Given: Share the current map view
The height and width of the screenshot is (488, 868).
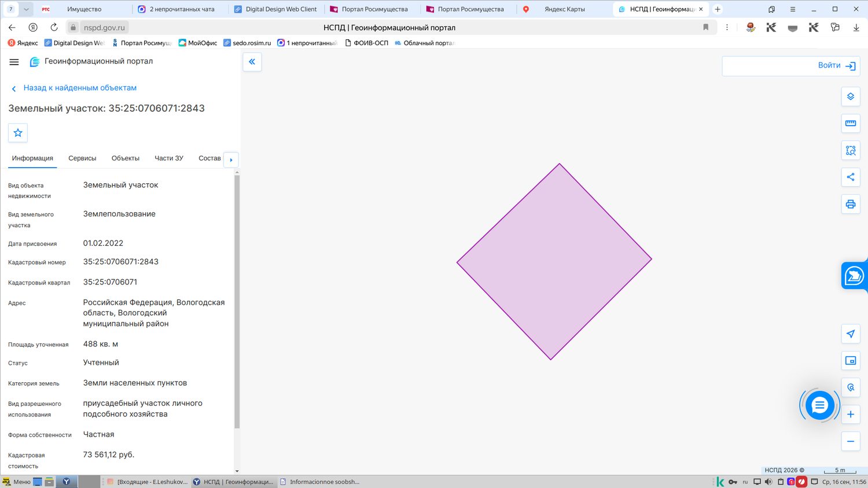Looking at the screenshot, I should [x=850, y=177].
